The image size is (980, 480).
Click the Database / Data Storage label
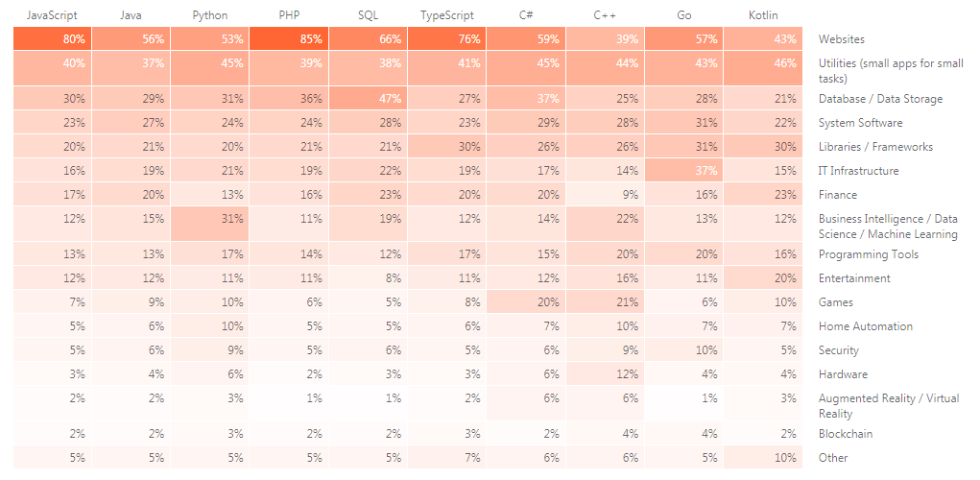click(x=880, y=99)
